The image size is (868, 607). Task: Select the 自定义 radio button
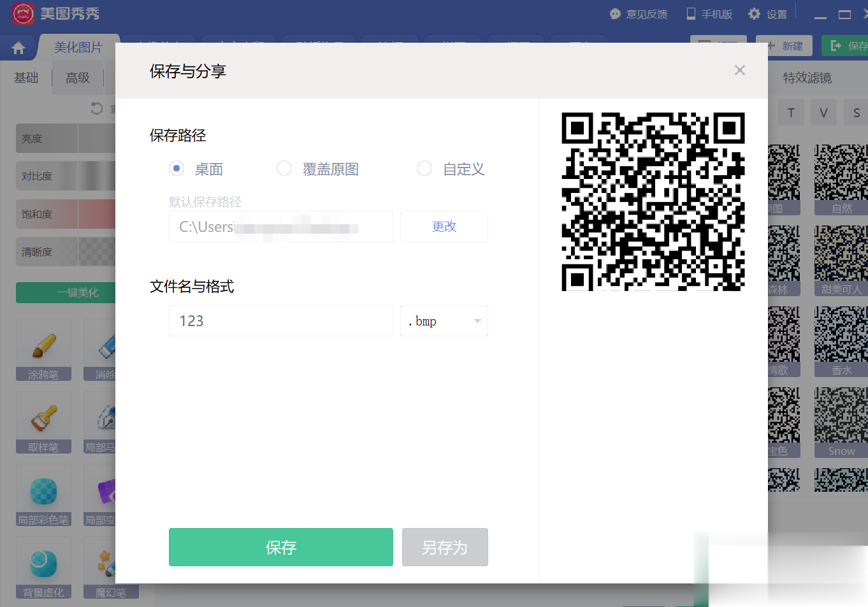pyautogui.click(x=424, y=168)
